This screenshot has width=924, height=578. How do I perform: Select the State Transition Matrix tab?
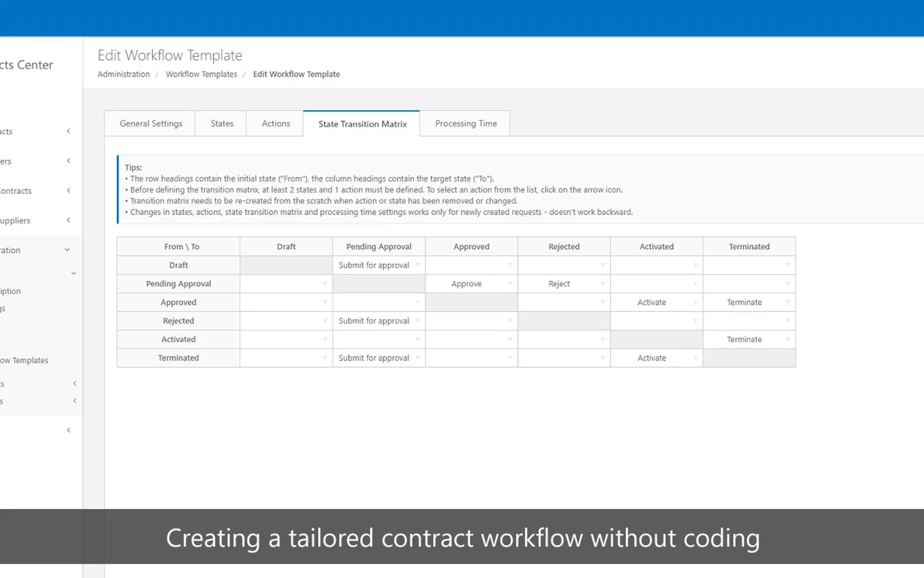362,124
